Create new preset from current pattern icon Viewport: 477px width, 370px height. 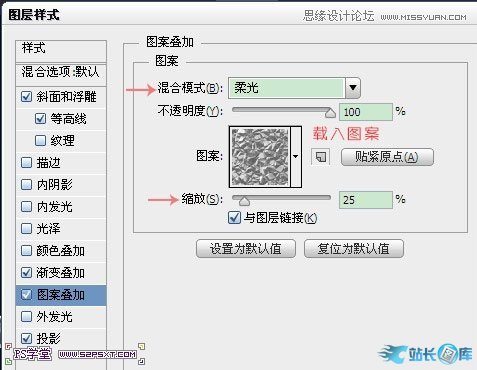[320, 157]
